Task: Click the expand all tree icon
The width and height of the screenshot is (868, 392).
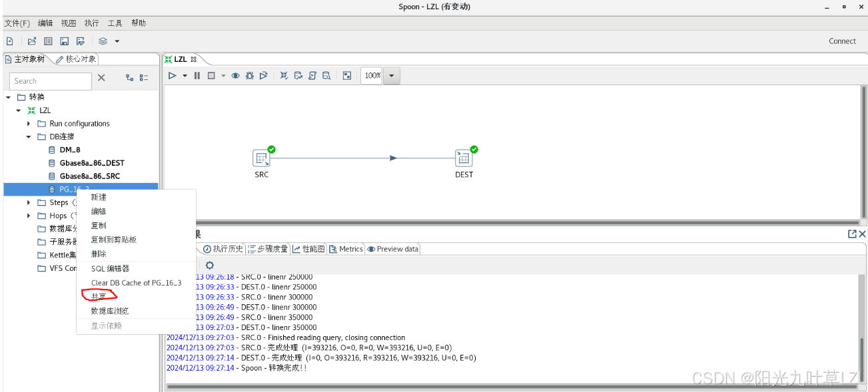Action: tap(130, 78)
